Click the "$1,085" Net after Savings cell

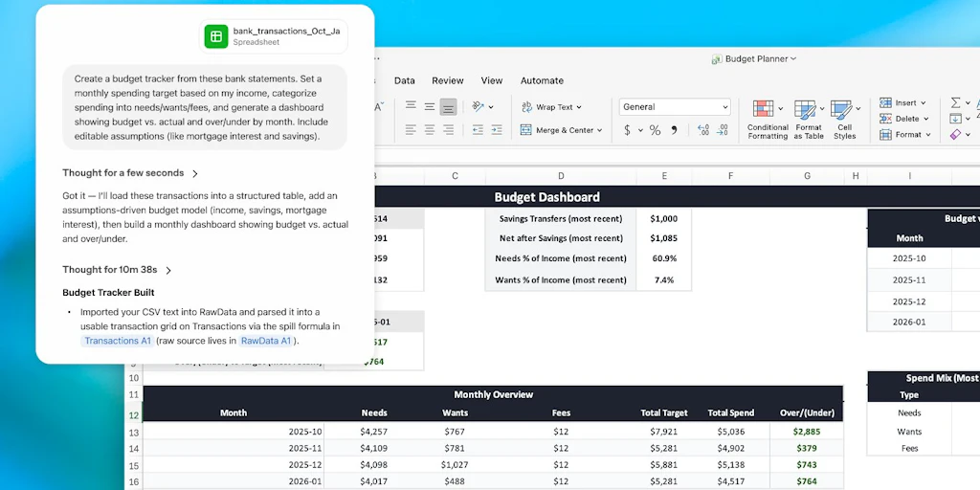(664, 238)
